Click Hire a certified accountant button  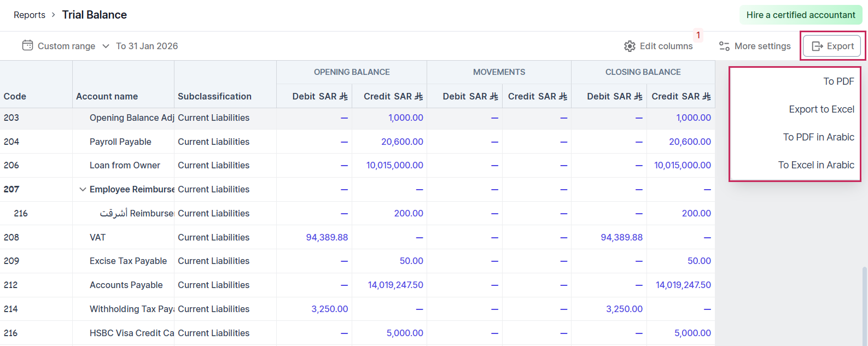(x=800, y=15)
